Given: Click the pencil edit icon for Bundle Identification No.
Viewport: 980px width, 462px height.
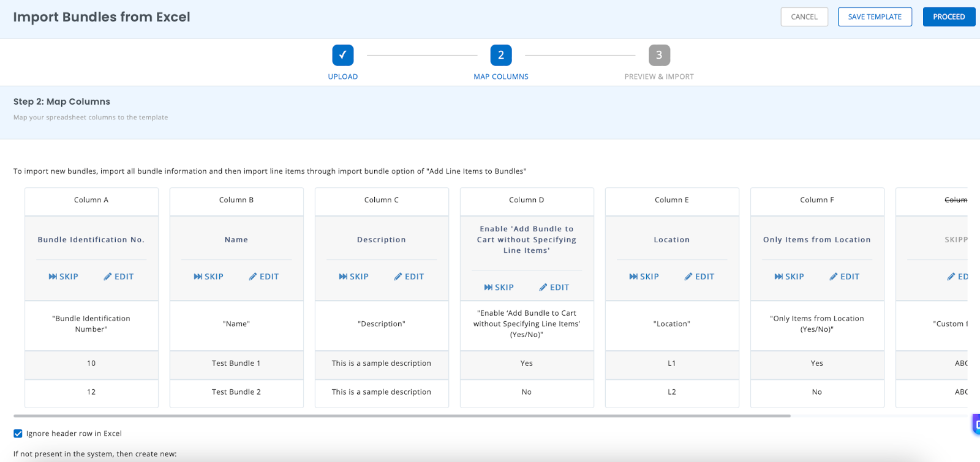Looking at the screenshot, I should click(x=108, y=277).
